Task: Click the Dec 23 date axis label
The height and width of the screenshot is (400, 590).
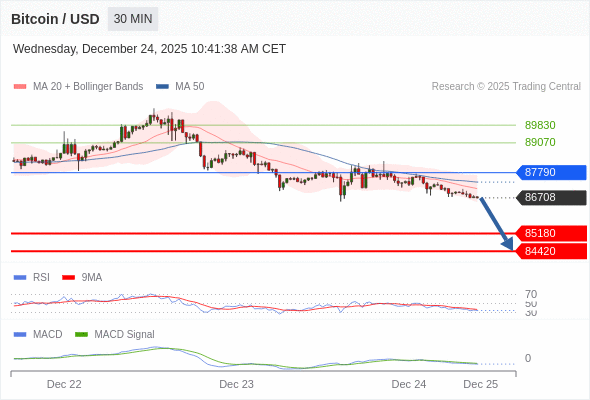Action: click(236, 384)
